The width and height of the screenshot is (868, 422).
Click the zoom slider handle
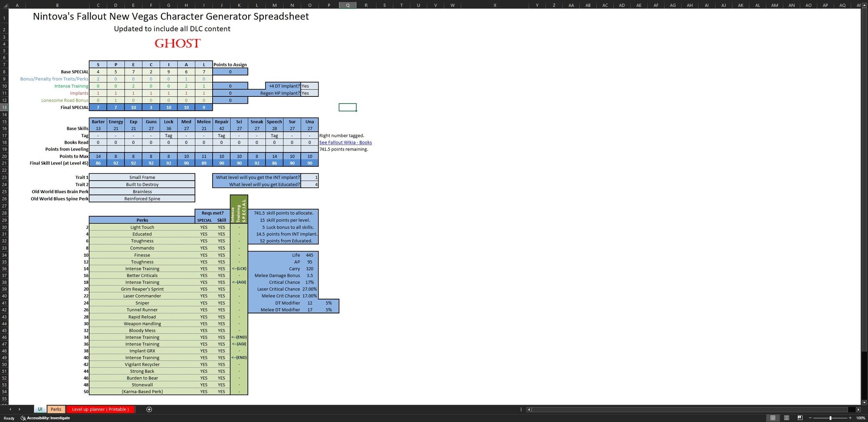click(830, 418)
